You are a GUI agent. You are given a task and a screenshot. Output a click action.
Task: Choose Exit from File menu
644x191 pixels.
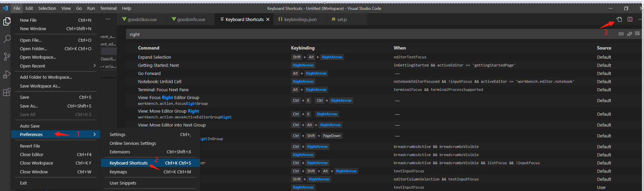56,183
